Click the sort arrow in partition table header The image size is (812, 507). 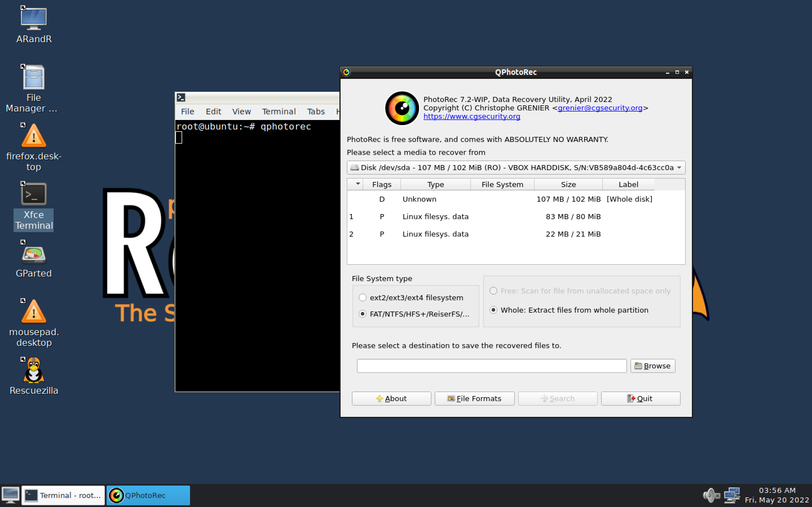point(358,184)
